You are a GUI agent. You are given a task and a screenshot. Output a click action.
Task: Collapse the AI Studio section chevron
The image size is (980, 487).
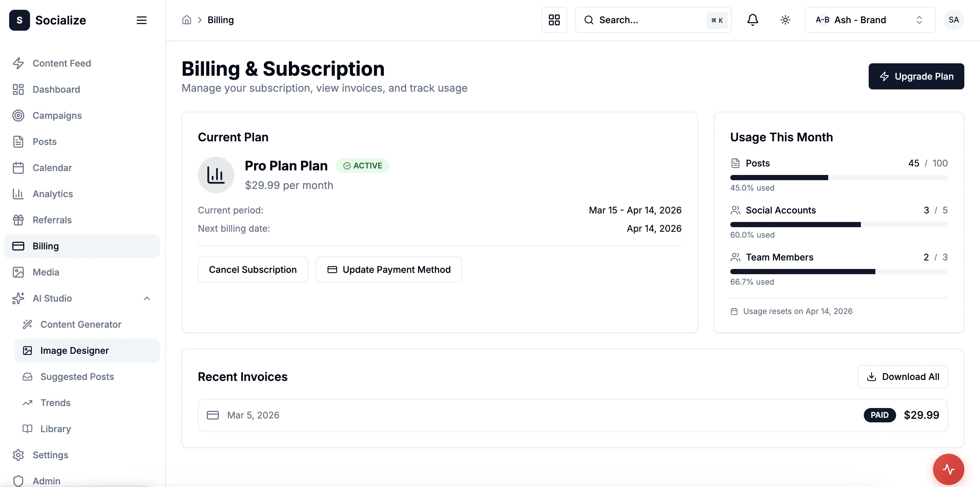click(x=147, y=298)
